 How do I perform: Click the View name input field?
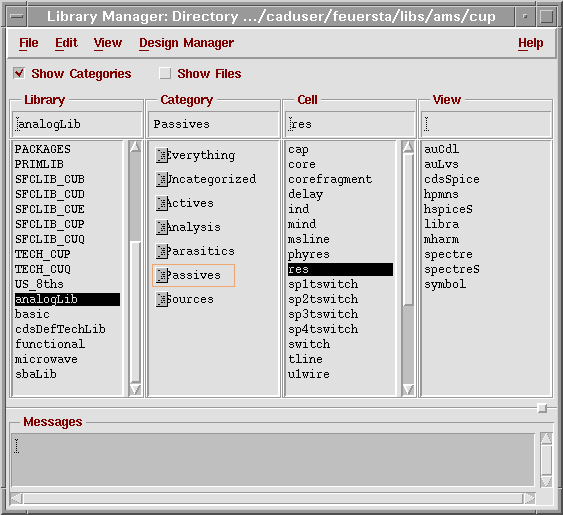pyautogui.click(x=486, y=124)
